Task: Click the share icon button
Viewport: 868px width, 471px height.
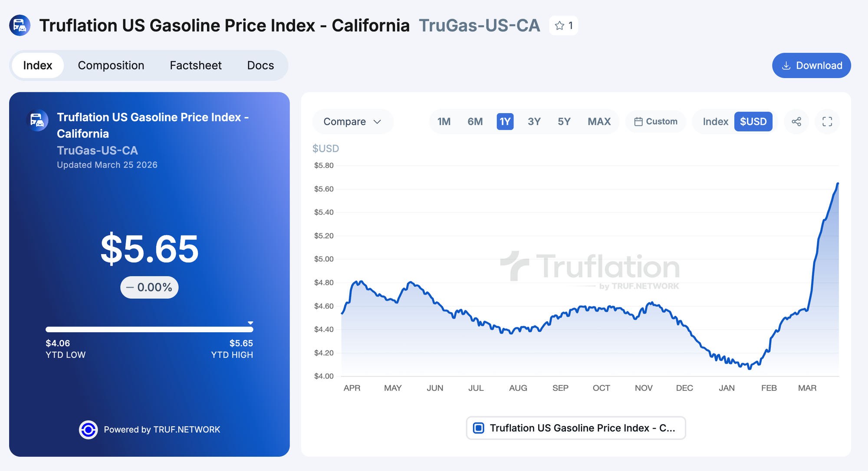Action: point(796,122)
